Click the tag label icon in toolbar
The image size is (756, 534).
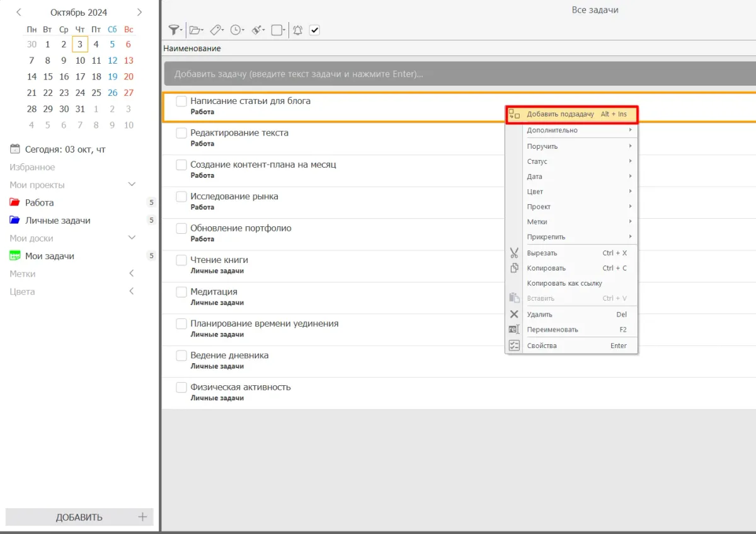tap(216, 30)
